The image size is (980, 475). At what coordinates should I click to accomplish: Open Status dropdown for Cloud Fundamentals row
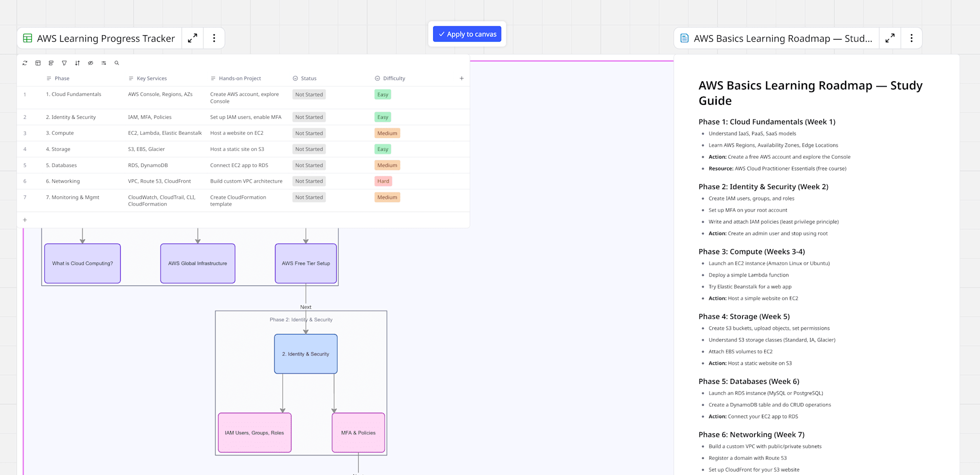tap(309, 95)
